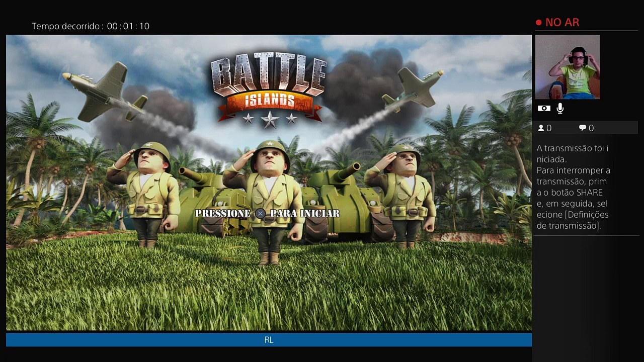Image resolution: width=644 pixels, height=362 pixels.
Task: Click the Tempo decorrido timer text
Action: [91, 26]
